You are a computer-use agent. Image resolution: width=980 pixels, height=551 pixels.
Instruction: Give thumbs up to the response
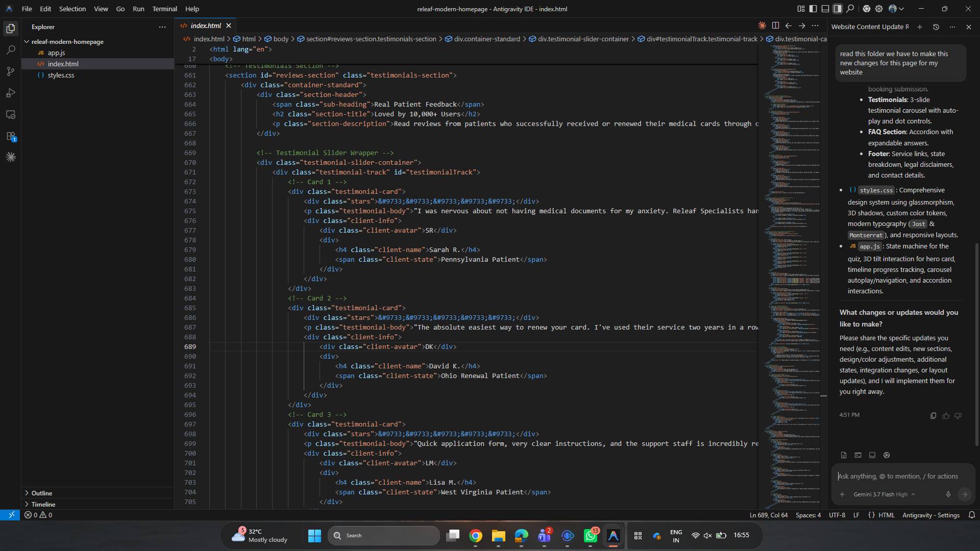[x=946, y=416]
